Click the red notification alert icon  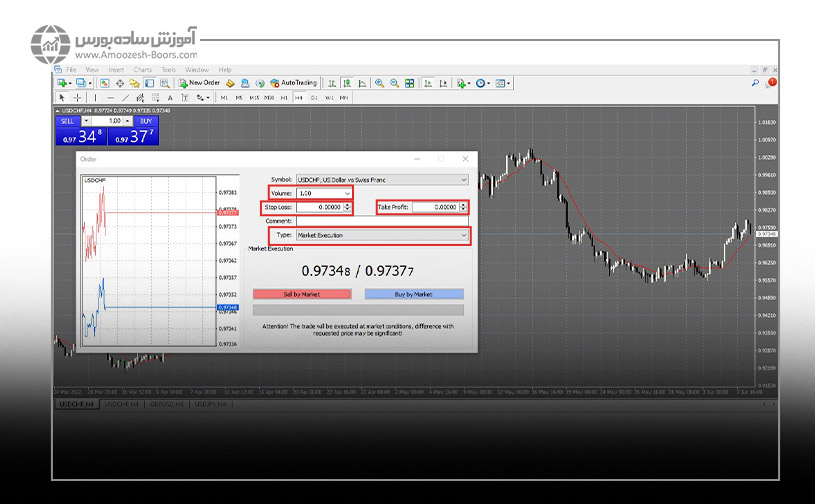[x=771, y=82]
